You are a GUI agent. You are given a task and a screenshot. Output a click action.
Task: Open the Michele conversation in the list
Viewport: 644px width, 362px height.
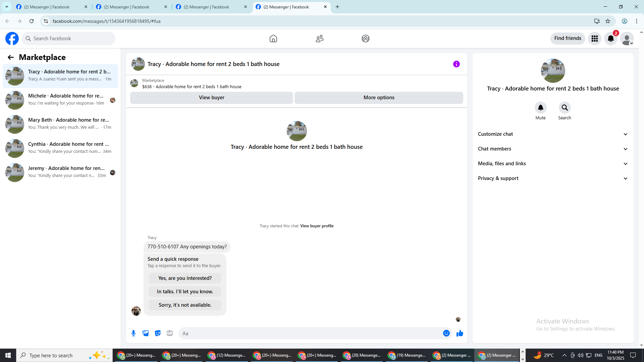coord(60,100)
